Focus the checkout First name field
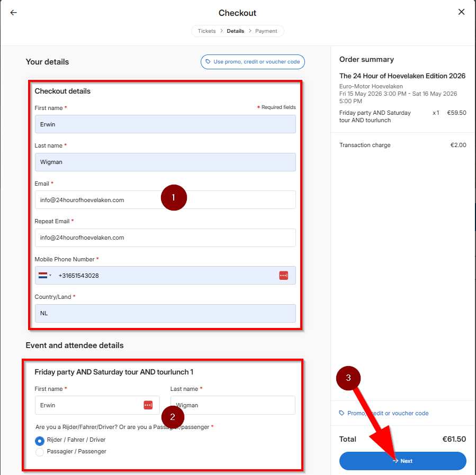The width and height of the screenshot is (476, 475). click(165, 124)
